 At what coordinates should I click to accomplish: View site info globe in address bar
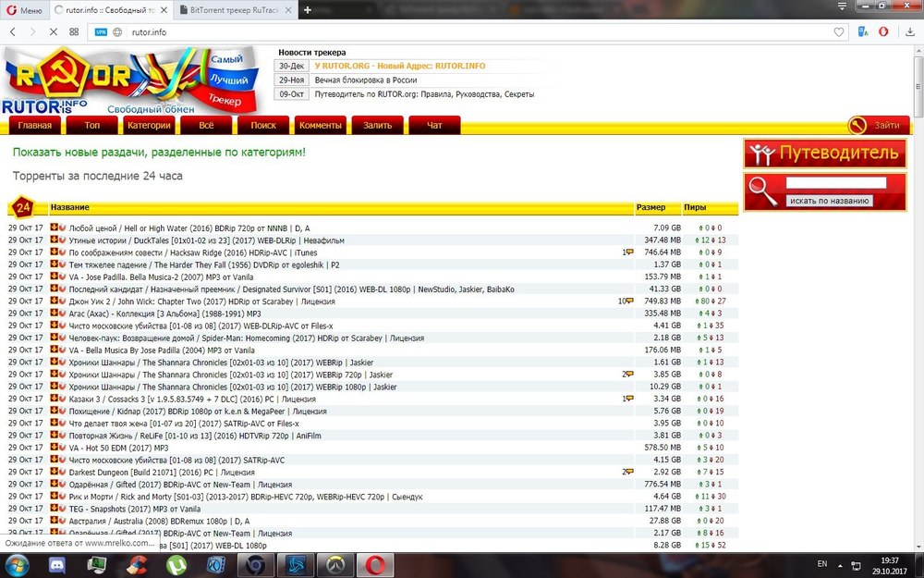pos(117,31)
